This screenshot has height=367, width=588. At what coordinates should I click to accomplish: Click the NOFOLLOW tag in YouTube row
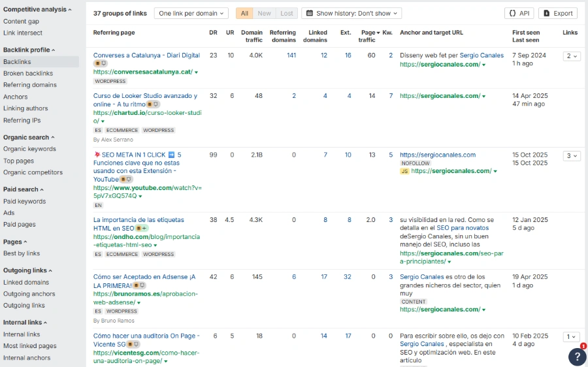(415, 163)
